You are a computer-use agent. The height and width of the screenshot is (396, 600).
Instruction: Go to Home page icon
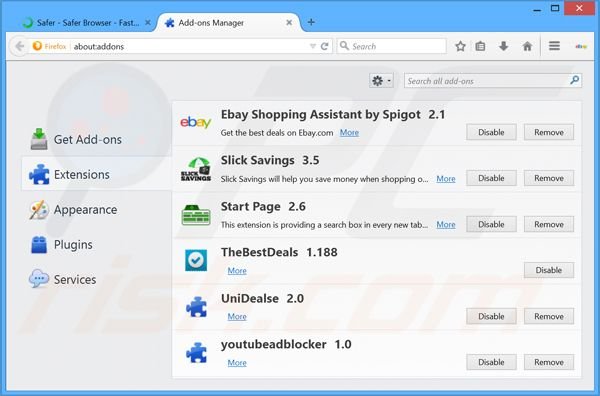pos(527,46)
